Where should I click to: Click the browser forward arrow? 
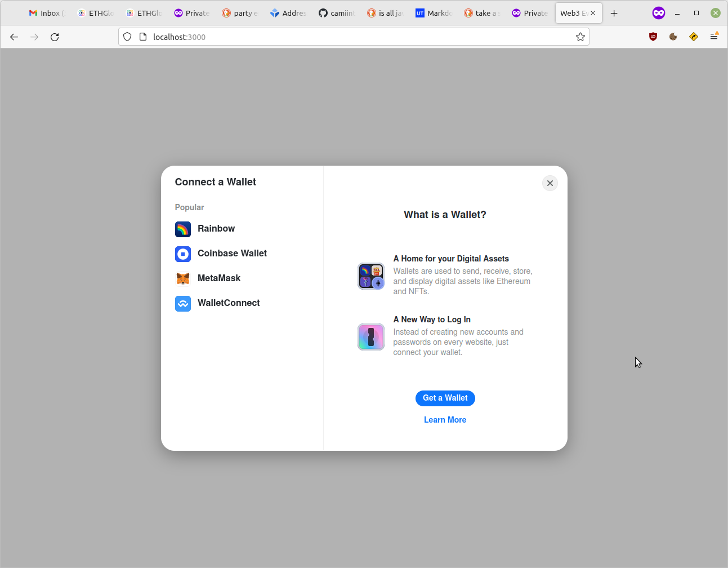pos(34,37)
